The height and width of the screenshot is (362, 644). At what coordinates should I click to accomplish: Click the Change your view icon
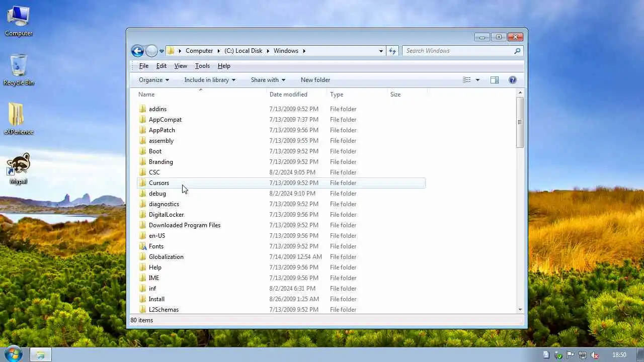coord(467,80)
